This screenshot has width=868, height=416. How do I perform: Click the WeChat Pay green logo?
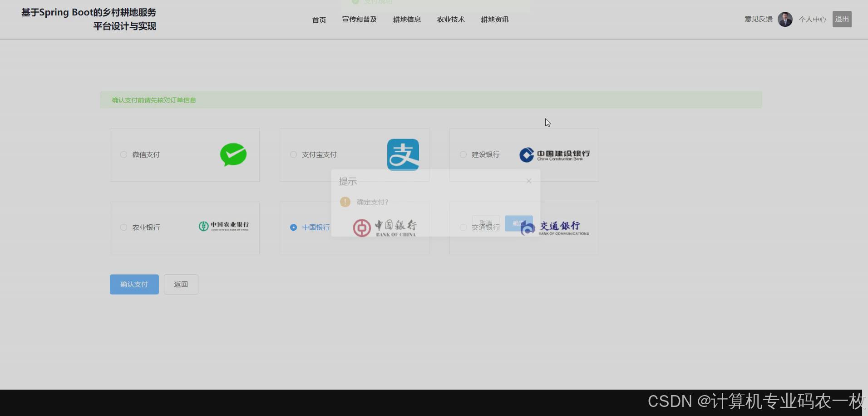click(233, 155)
